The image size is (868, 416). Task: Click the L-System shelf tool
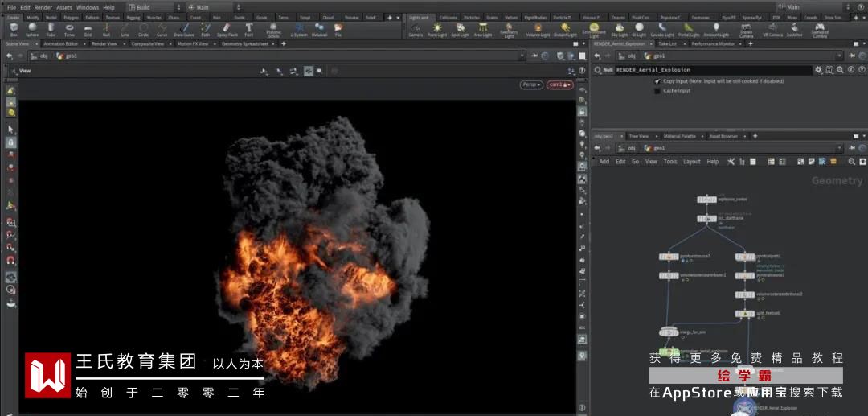(x=297, y=29)
